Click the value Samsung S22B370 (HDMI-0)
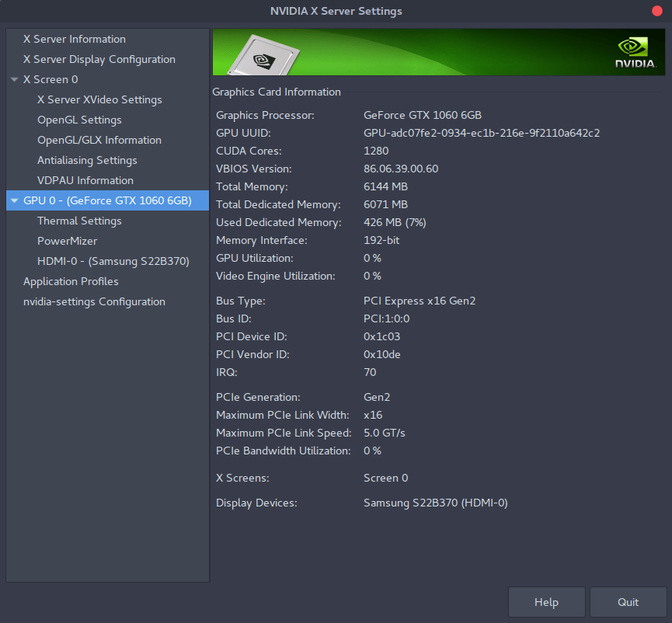The image size is (672, 623). point(435,503)
